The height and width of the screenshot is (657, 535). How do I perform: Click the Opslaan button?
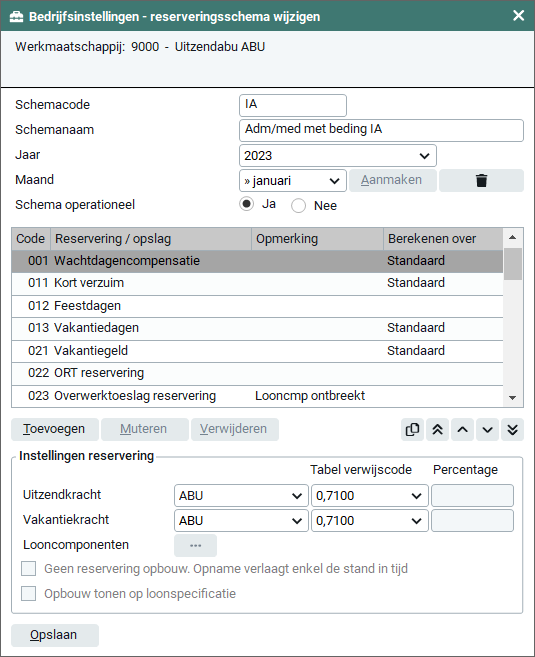[55, 635]
